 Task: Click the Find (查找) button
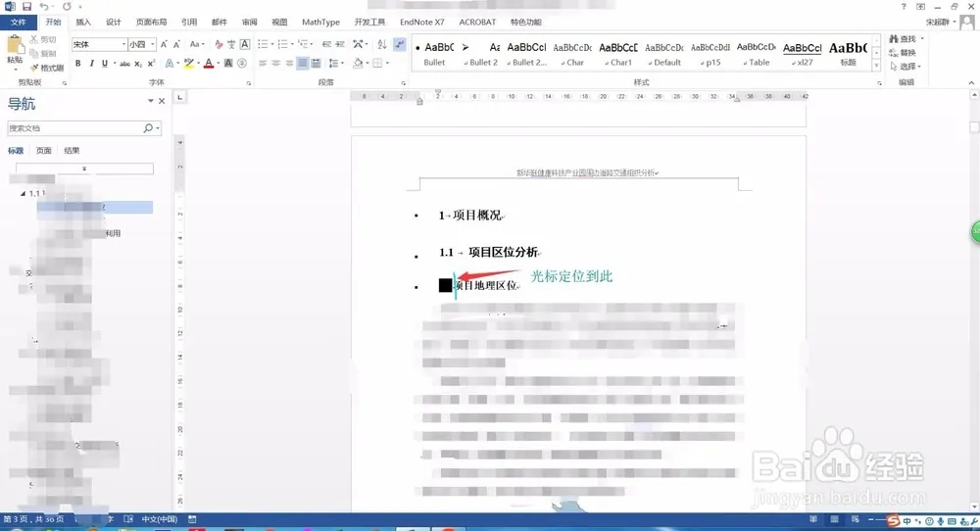pos(903,39)
